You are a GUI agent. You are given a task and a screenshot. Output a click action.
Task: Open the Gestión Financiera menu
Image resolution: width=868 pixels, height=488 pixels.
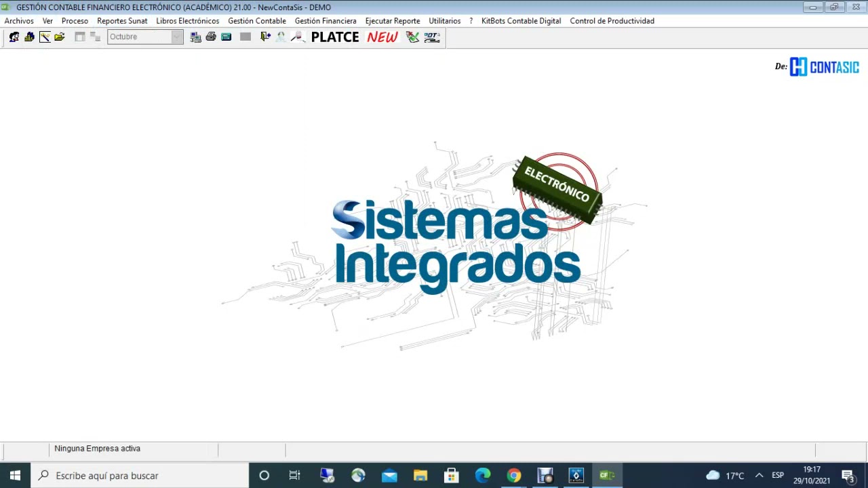pyautogui.click(x=325, y=21)
